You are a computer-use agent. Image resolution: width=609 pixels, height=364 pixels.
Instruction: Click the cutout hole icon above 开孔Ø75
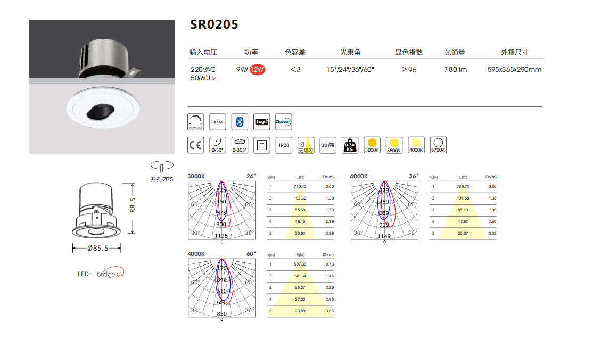[x=162, y=166]
